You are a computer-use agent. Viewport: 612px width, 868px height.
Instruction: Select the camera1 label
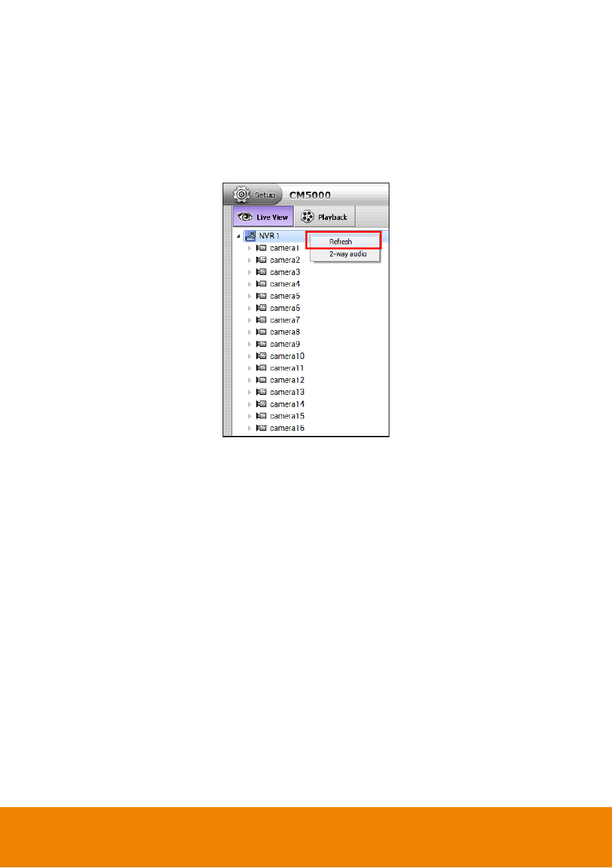[285, 248]
